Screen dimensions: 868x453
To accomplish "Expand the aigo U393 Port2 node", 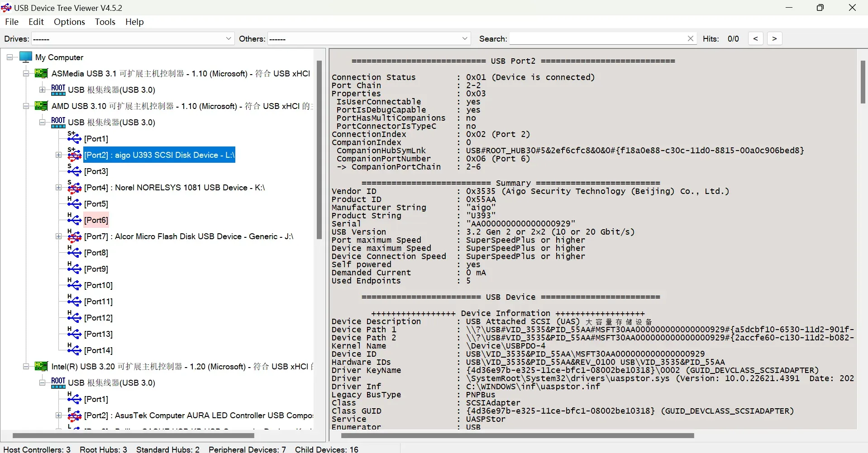I will 58,155.
